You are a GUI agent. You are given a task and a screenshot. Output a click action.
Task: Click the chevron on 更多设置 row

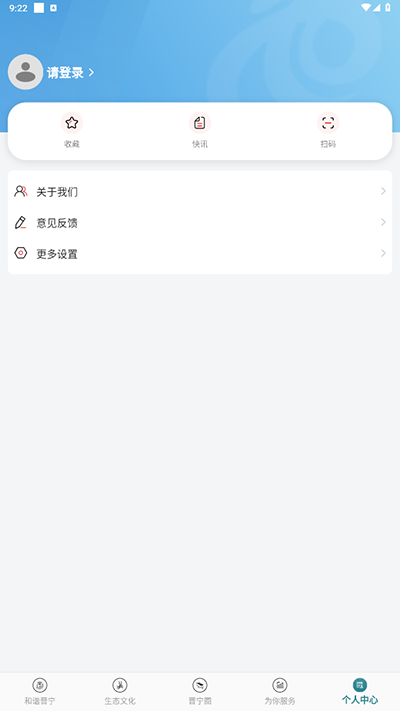[383, 253]
